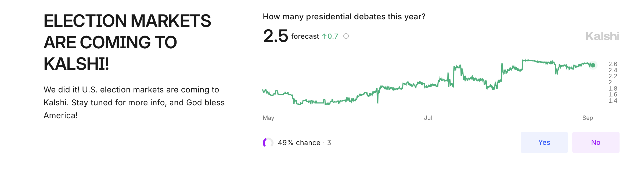644x169 pixels.
Task: Click the green up-arrow change indicator
Action: click(324, 36)
